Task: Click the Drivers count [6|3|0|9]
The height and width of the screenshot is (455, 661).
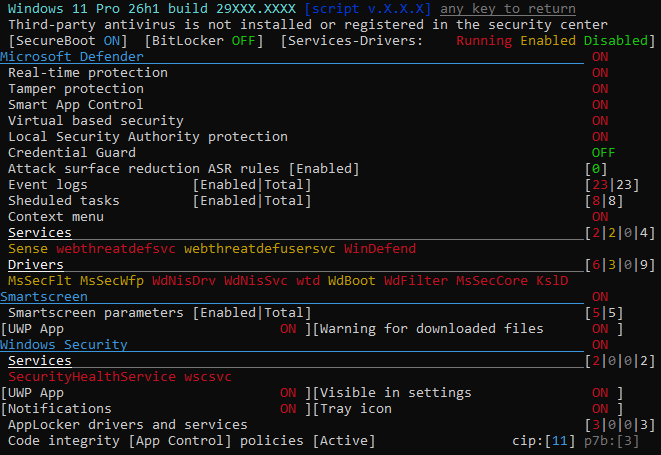Action: tap(620, 265)
